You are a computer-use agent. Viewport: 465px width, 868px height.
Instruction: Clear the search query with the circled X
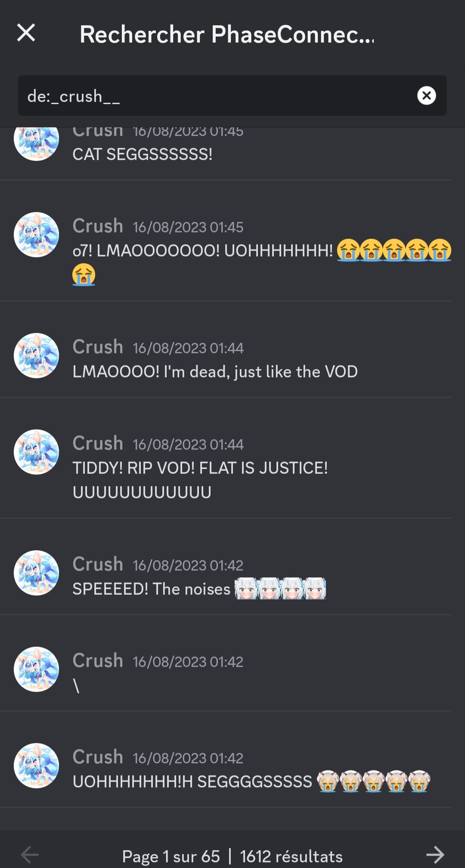click(426, 96)
